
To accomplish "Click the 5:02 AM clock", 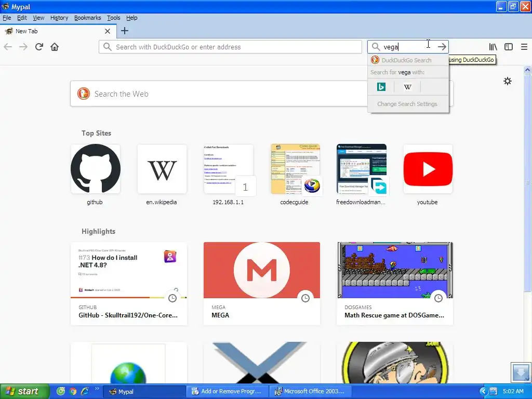I will [x=513, y=391].
